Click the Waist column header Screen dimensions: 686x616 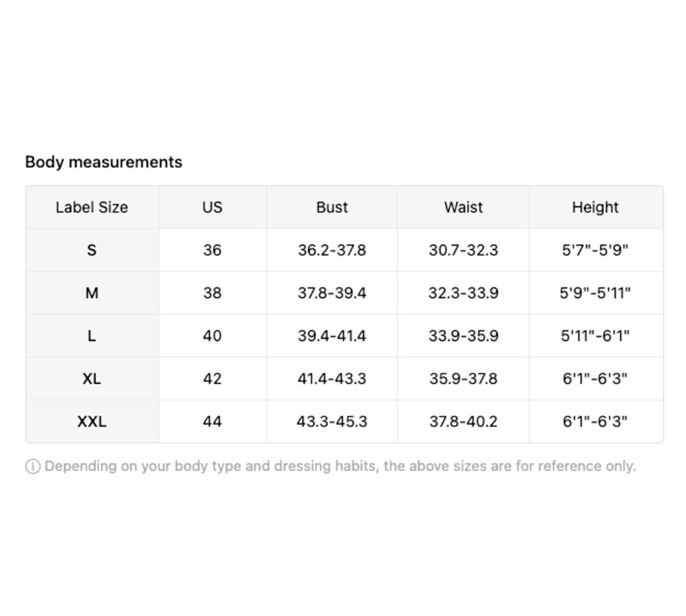(x=463, y=208)
